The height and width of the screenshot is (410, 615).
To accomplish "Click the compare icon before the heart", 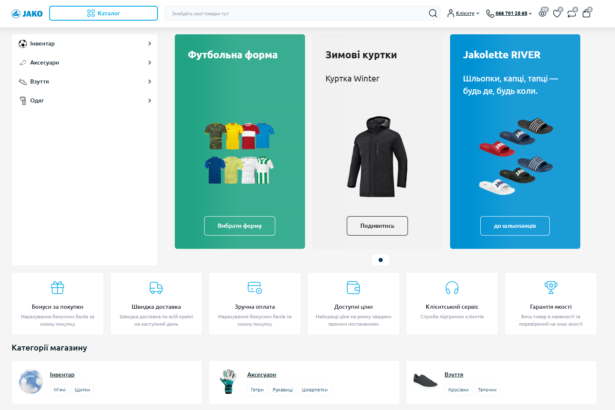I will click(542, 13).
